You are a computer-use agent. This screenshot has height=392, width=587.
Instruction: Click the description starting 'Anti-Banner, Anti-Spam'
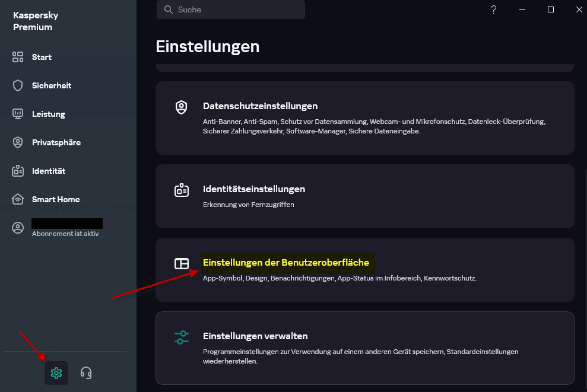pyautogui.click(x=375, y=126)
